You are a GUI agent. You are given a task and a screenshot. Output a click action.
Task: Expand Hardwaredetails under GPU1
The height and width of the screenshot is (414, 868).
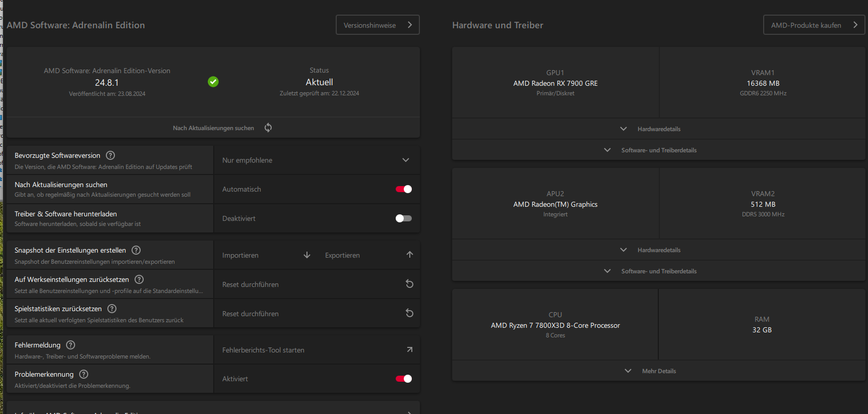click(x=658, y=129)
